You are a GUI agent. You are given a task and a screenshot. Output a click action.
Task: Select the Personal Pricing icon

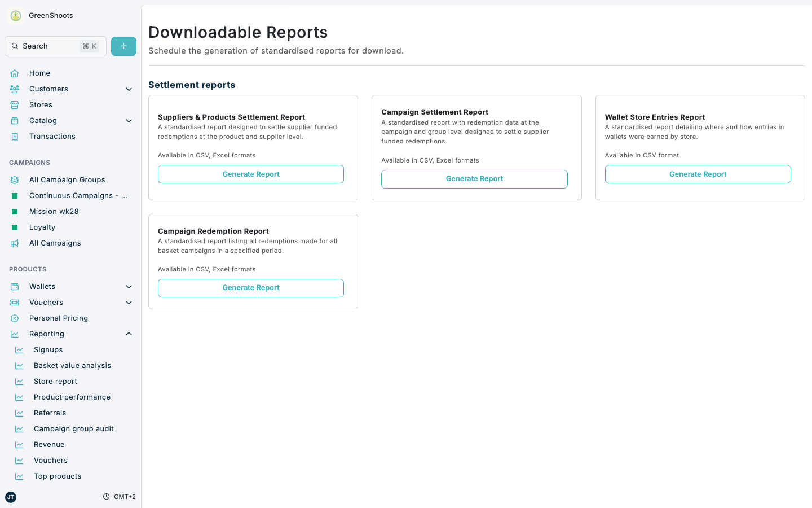point(15,318)
